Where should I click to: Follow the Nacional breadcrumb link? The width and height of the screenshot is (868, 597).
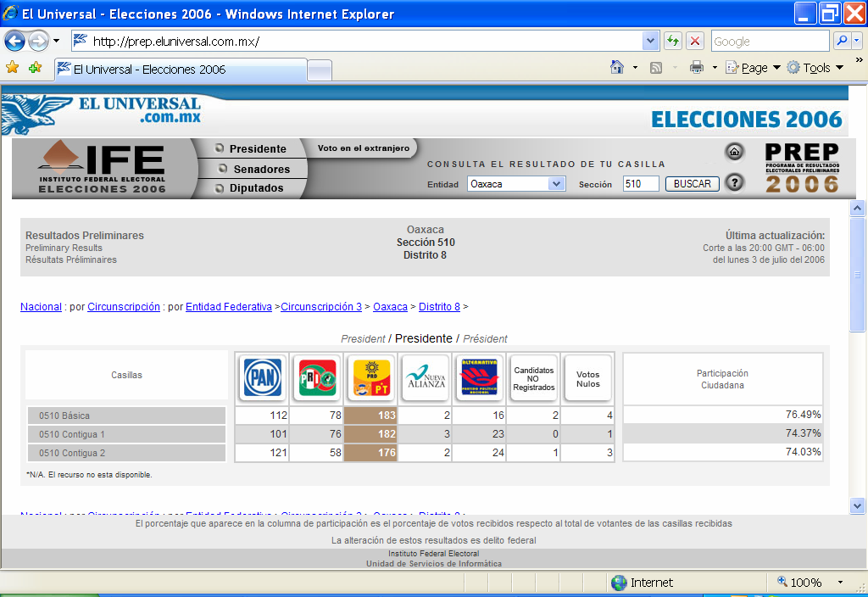coord(41,307)
